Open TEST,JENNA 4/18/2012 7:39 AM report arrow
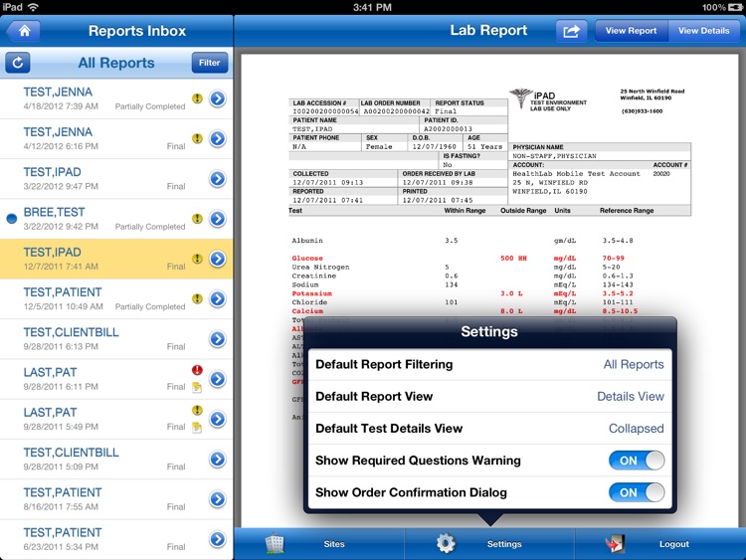This screenshot has width=746, height=560. 218,98
